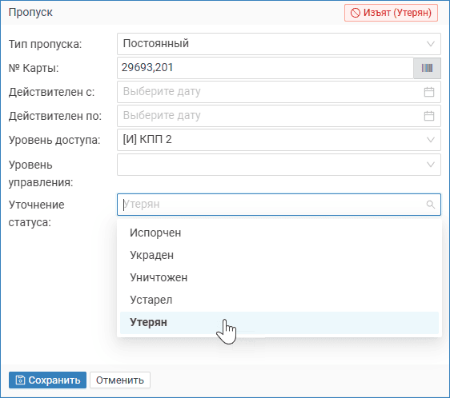Click the save disk icon on Сохранить
The height and width of the screenshot is (398, 450).
(x=20, y=380)
